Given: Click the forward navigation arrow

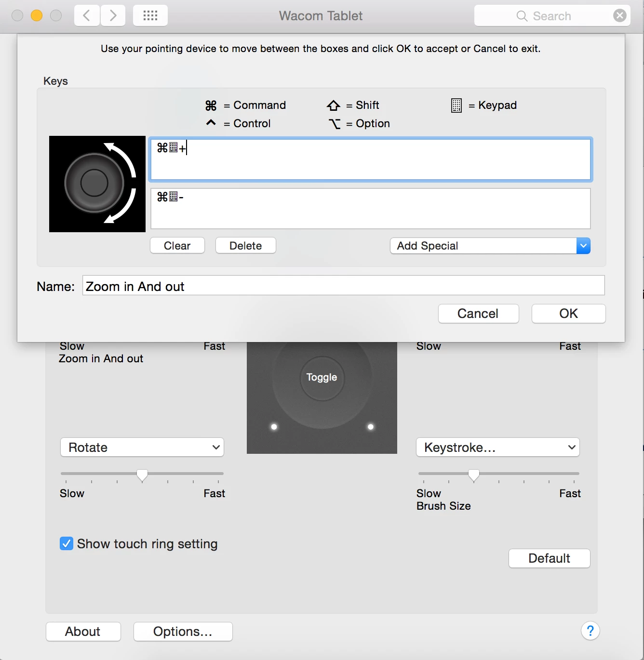Looking at the screenshot, I should coord(113,15).
